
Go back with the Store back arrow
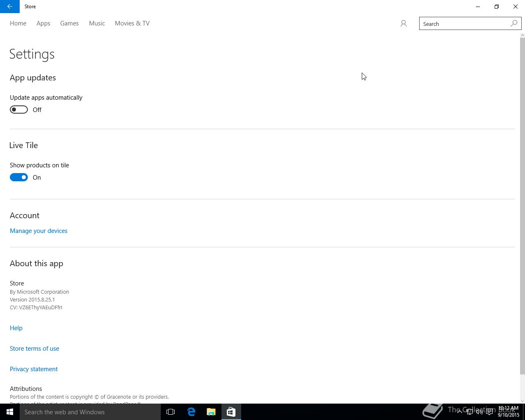tap(10, 7)
